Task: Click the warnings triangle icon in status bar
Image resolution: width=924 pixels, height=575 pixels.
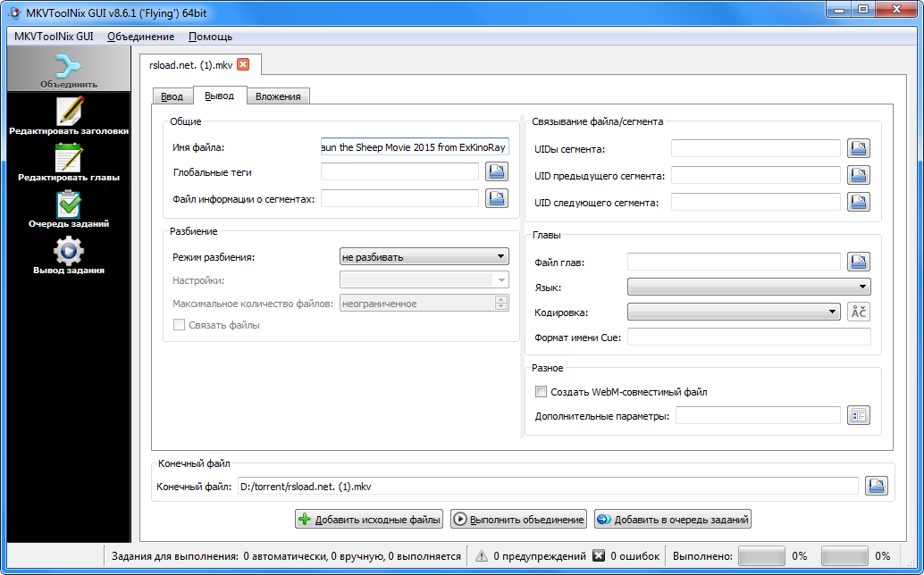Action: [x=482, y=555]
